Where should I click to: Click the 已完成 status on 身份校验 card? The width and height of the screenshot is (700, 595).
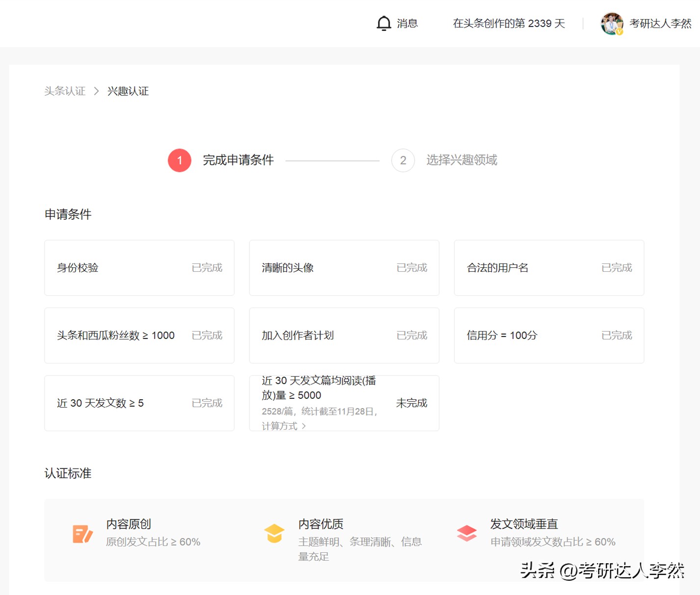point(207,268)
